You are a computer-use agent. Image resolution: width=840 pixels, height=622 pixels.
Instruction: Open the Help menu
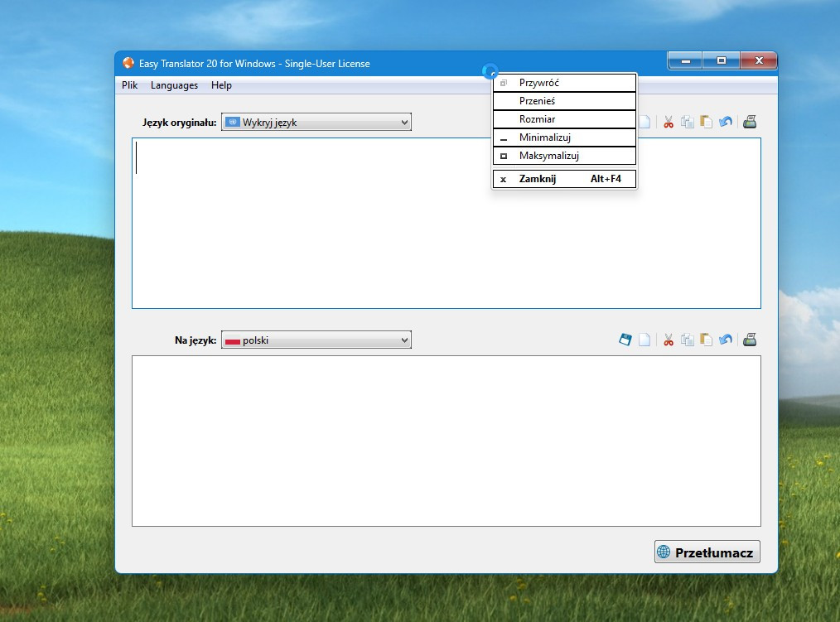pos(221,85)
